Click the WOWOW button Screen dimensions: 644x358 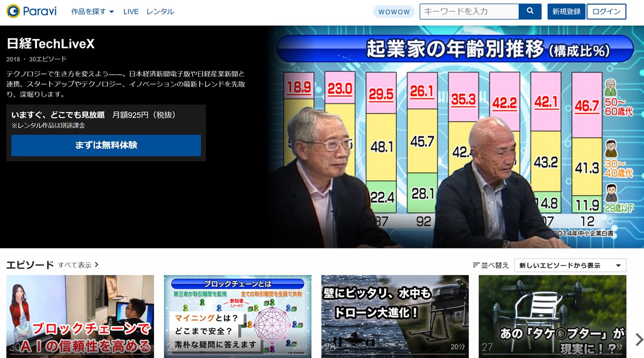point(394,12)
